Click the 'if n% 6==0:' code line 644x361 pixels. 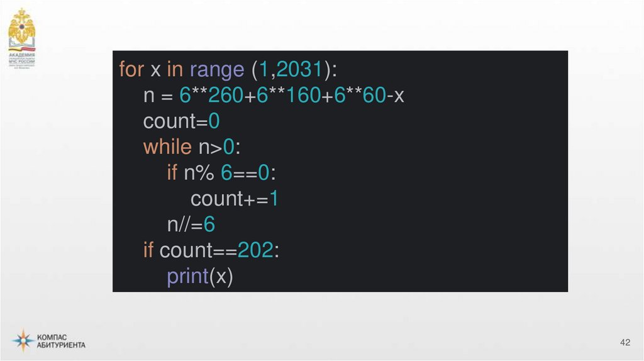coord(221,173)
